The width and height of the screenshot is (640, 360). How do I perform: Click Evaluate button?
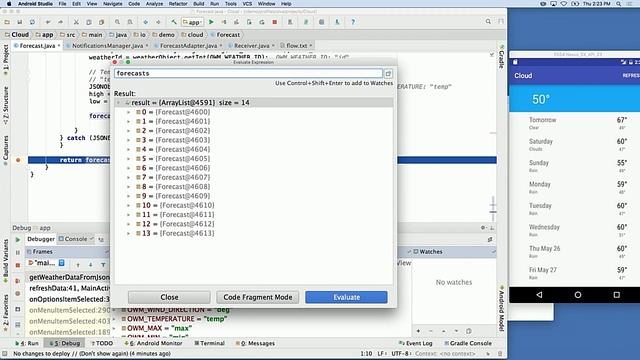pyautogui.click(x=346, y=297)
